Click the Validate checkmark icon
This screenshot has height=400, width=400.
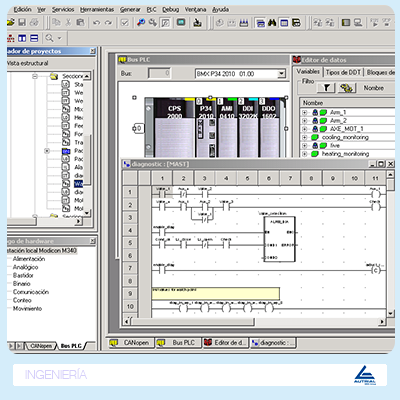point(125,23)
